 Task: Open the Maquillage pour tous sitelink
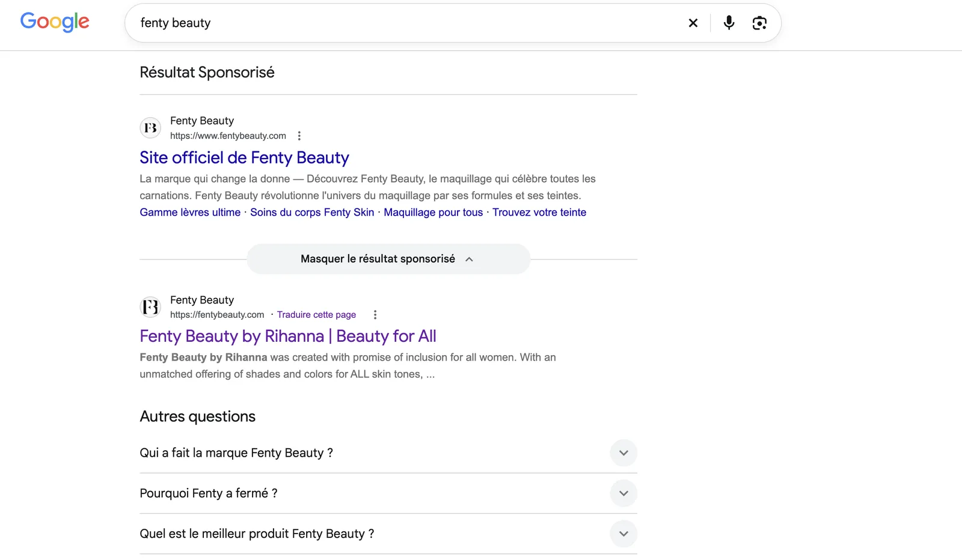click(x=433, y=212)
